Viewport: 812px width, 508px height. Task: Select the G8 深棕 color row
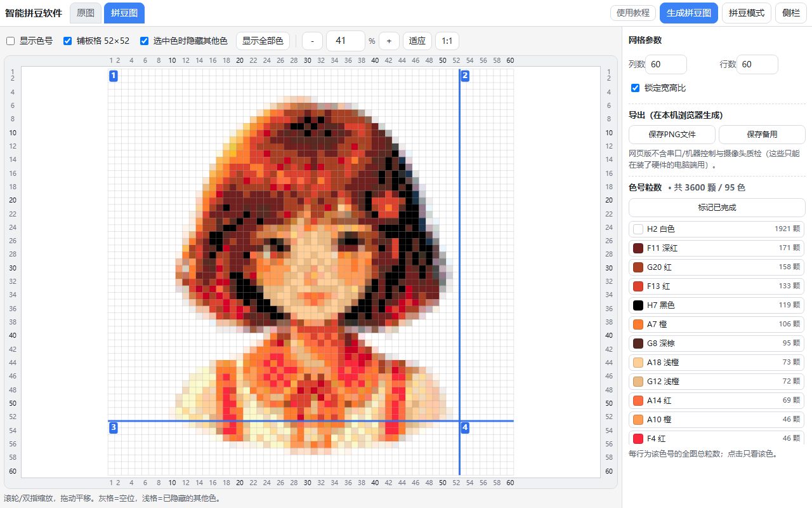717,343
